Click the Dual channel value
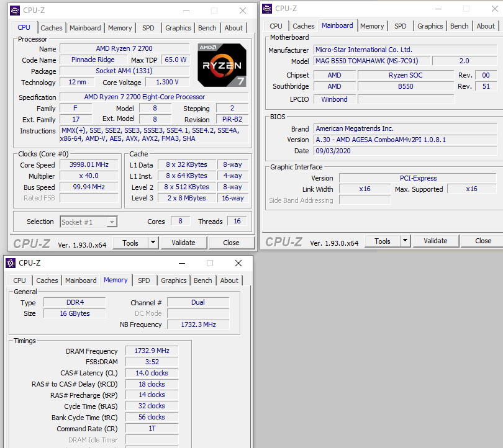503x448 pixels. [198, 303]
